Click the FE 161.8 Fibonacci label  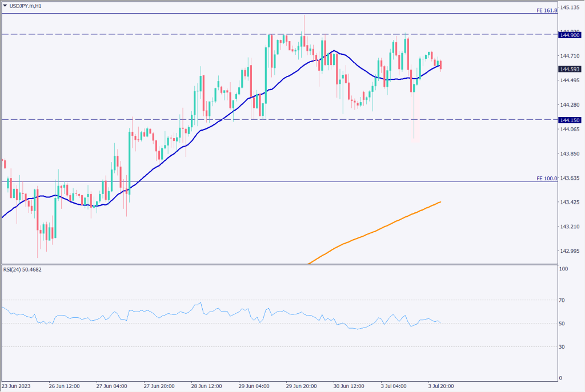click(x=546, y=10)
